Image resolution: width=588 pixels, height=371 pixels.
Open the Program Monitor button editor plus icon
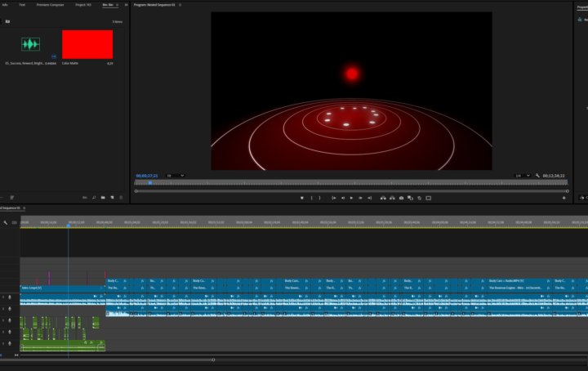pos(563,198)
